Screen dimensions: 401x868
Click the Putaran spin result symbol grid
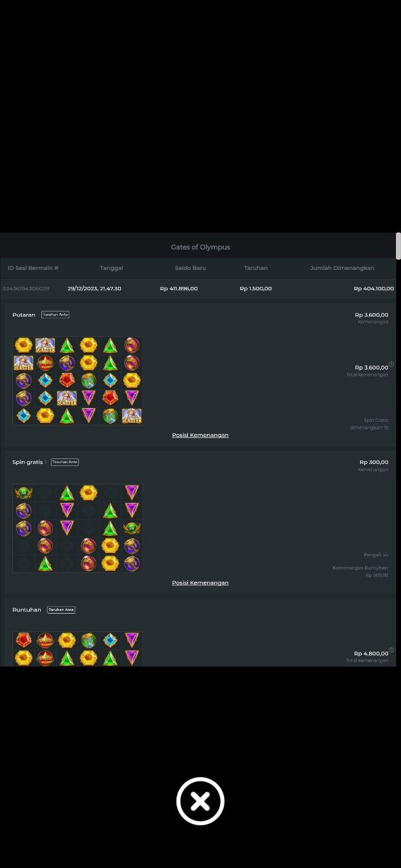click(x=77, y=380)
